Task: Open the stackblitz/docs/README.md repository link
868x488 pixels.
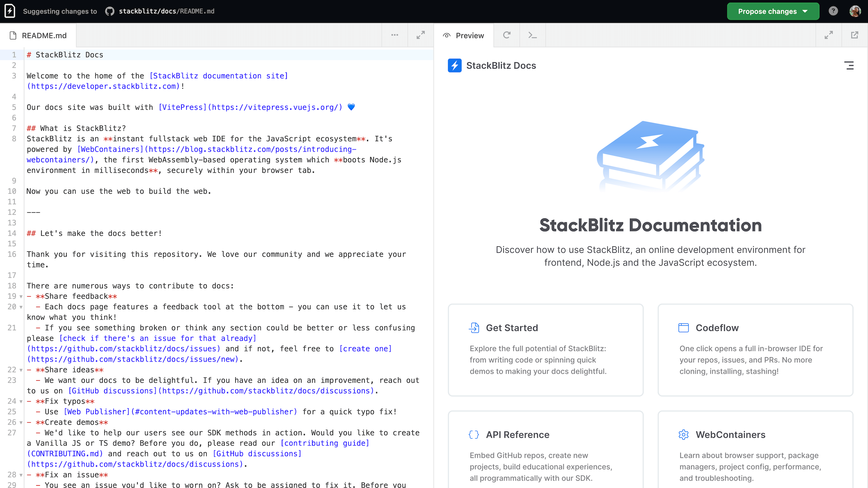Action: point(166,11)
